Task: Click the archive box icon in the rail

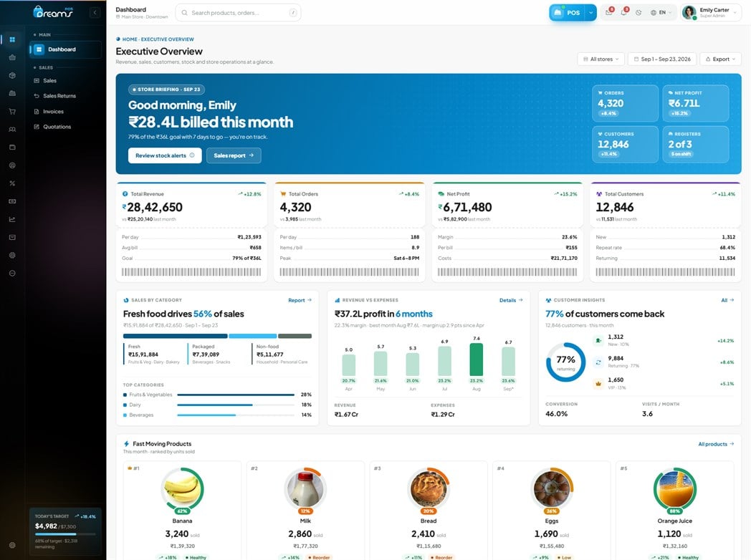Action: tap(12, 238)
